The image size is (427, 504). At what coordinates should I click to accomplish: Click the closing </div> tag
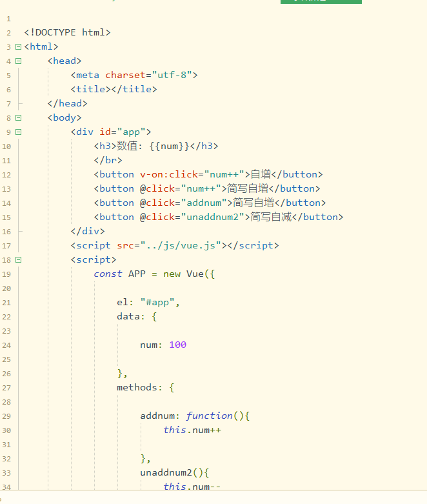point(88,231)
